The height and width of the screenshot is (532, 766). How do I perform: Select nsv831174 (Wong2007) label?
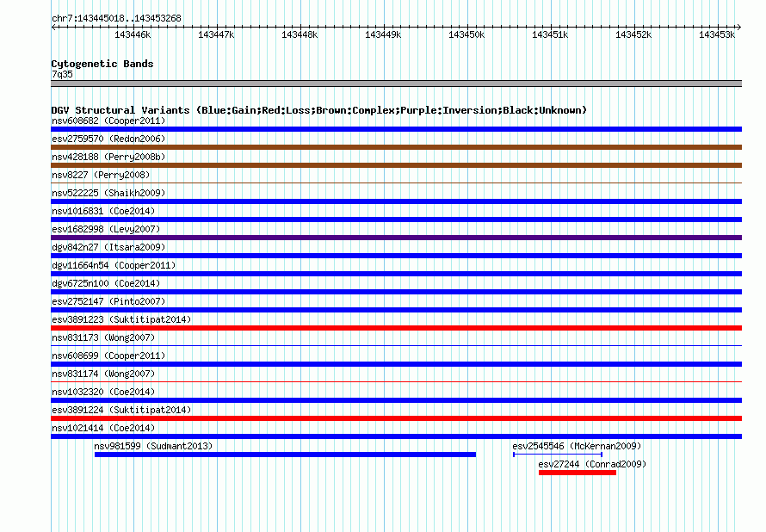(103, 374)
